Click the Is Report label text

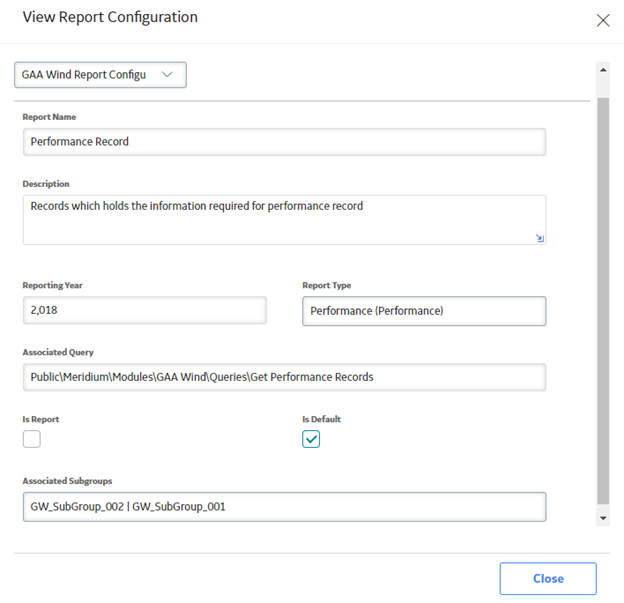(41, 419)
